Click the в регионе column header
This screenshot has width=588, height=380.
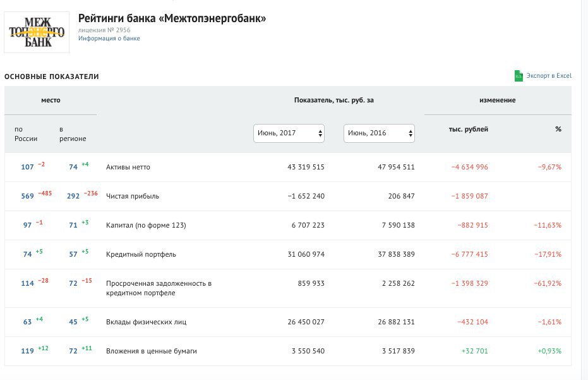coord(73,133)
